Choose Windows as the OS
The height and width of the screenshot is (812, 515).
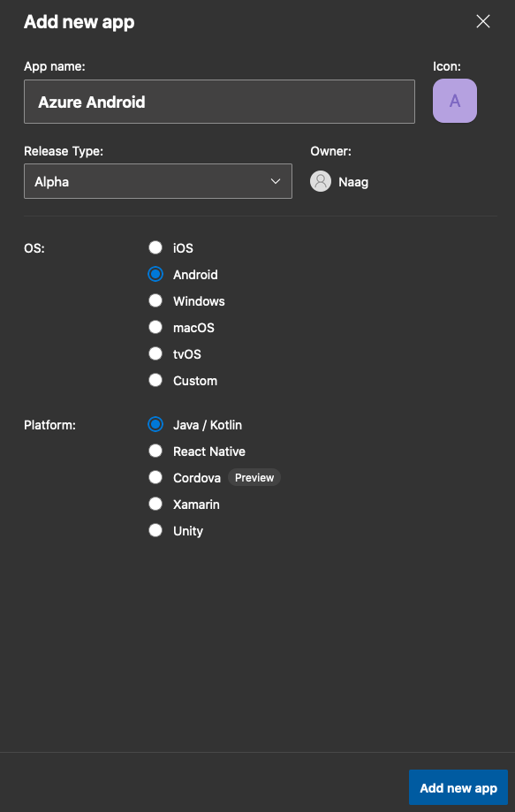click(x=155, y=300)
